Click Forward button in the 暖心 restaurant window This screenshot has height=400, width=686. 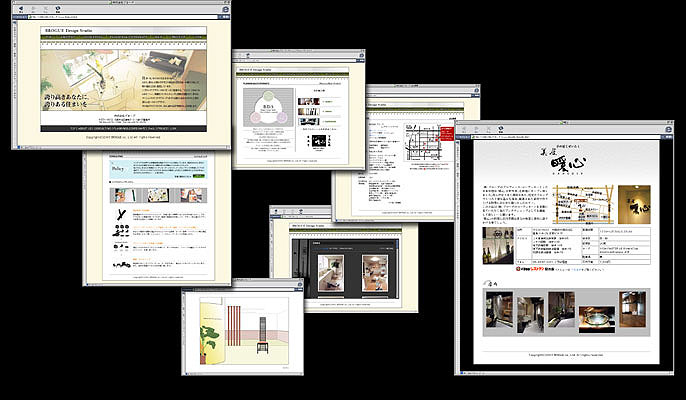[x=476, y=129]
